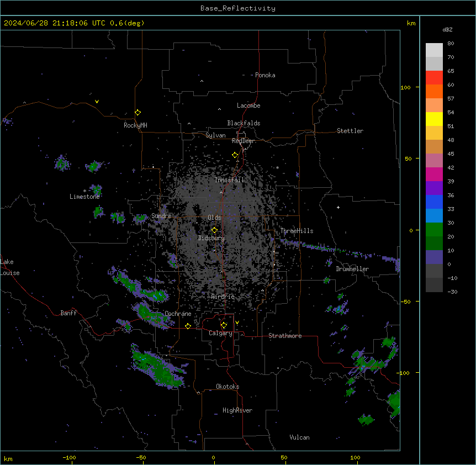The height and width of the screenshot is (465, 476).
Task: Click the Cochrane town label
Action: pyautogui.click(x=178, y=314)
